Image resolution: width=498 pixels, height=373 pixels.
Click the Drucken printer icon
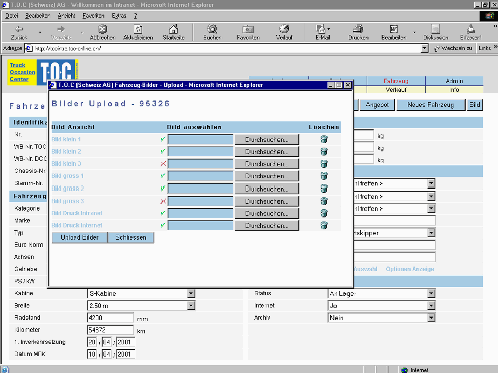click(358, 29)
